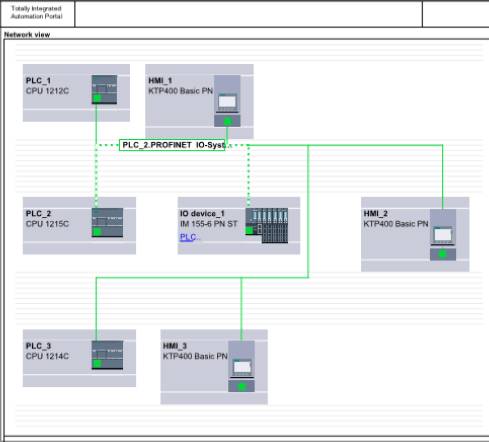
Task: Select the PLC_1 CPU 1212C device icon
Action: point(104,90)
